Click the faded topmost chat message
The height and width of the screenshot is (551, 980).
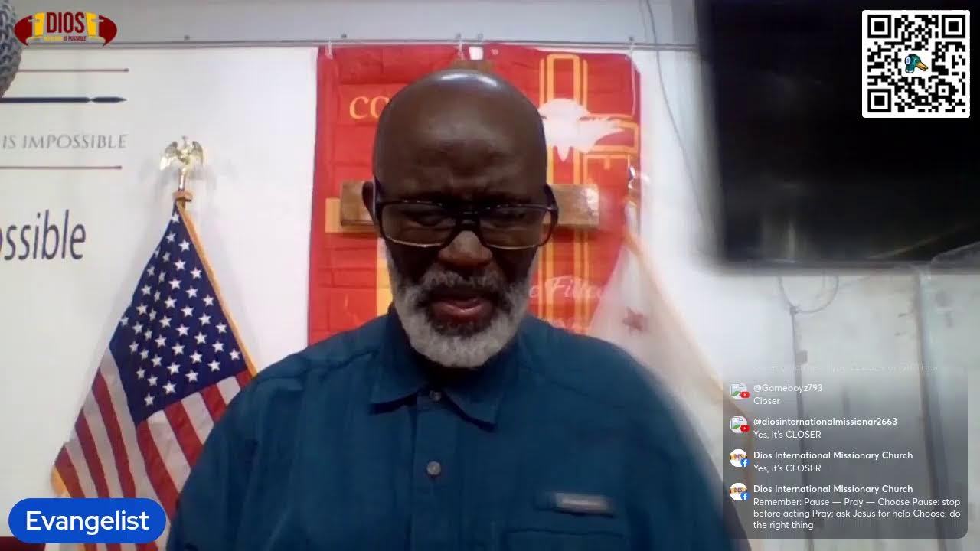[846, 368]
